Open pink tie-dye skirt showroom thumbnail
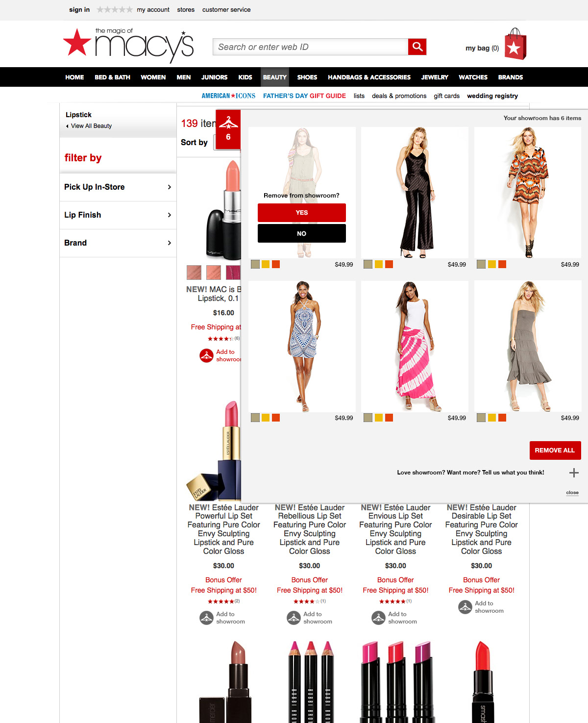 tap(415, 346)
